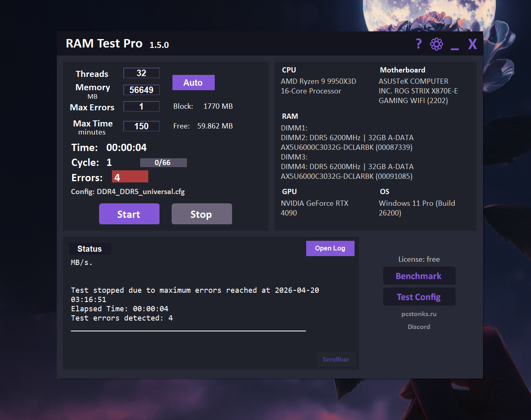Click the DIMM4 DDR5 6200MHz entry

(347, 172)
